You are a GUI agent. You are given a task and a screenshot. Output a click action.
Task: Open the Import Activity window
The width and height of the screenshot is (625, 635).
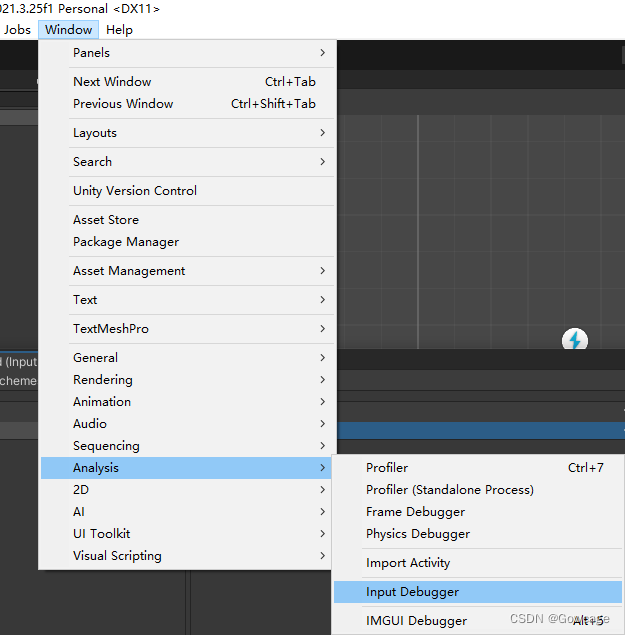pos(478,563)
